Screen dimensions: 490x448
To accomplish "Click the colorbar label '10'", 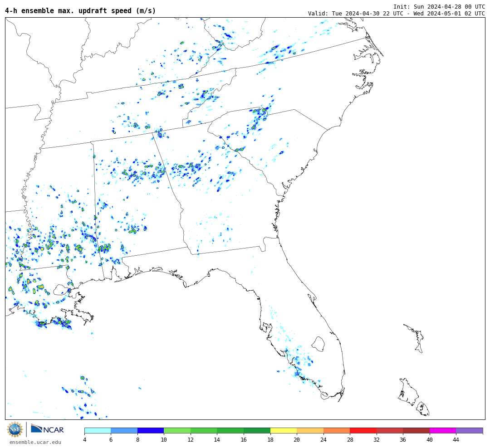I will [x=164, y=439].
